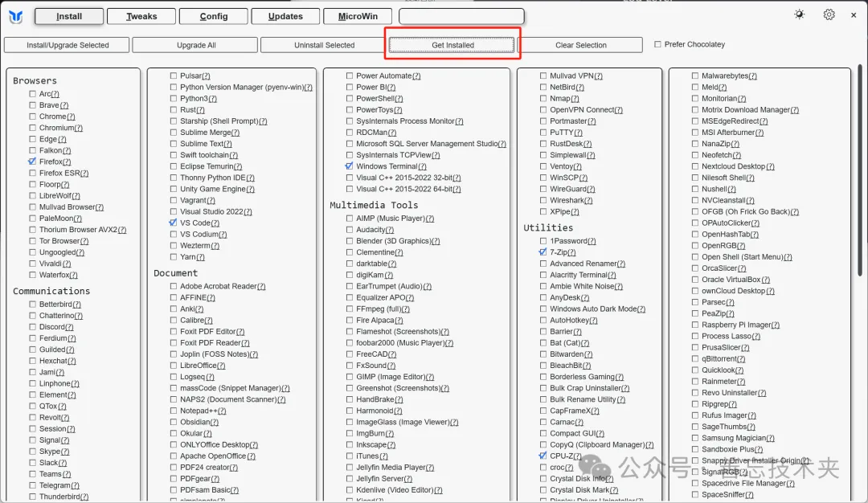Click the vertical scrollbar on the right
The image size is (868, 503).
tap(860, 171)
